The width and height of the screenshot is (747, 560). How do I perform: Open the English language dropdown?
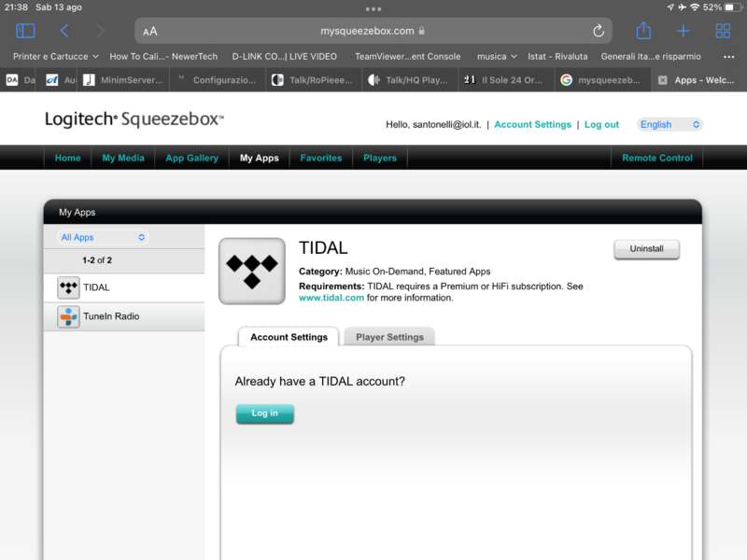pyautogui.click(x=669, y=124)
